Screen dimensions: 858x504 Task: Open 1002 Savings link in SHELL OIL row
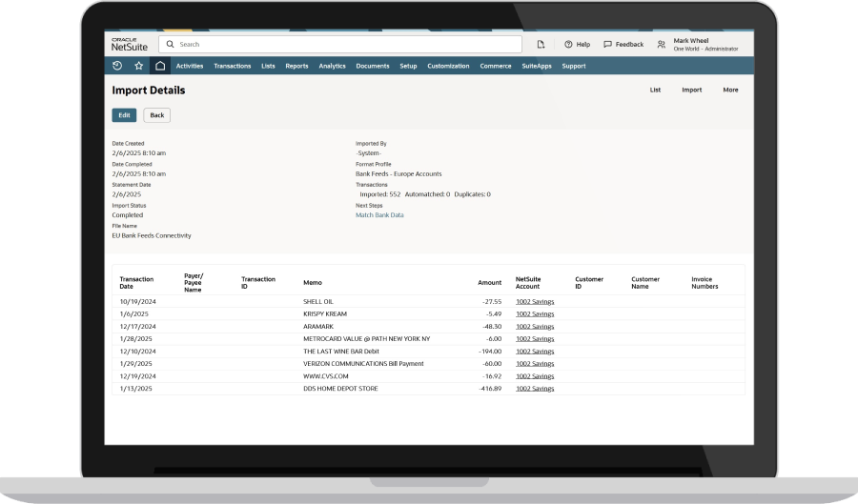coord(534,301)
